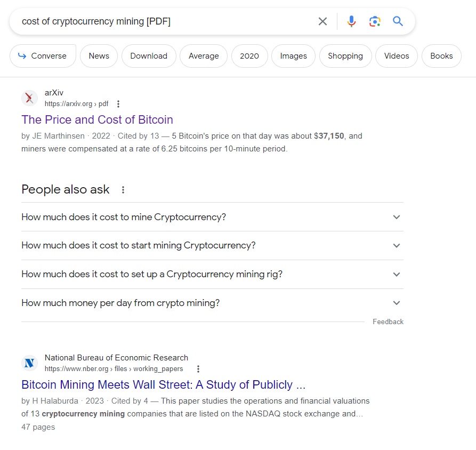
Task: Click the arXiv site favicon
Action: 29,98
